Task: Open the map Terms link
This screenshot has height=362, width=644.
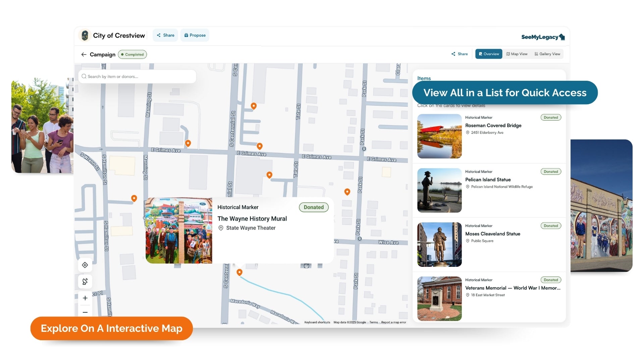Action: [x=373, y=322]
